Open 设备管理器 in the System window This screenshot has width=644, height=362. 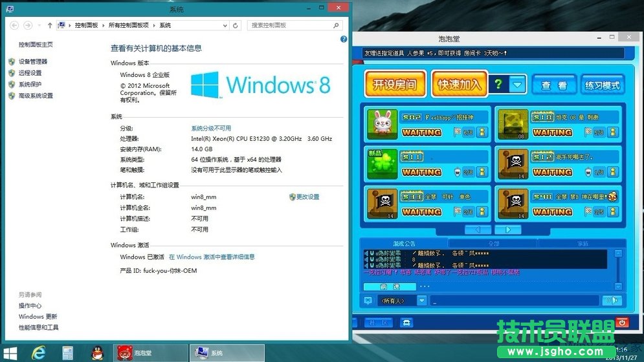coord(33,61)
